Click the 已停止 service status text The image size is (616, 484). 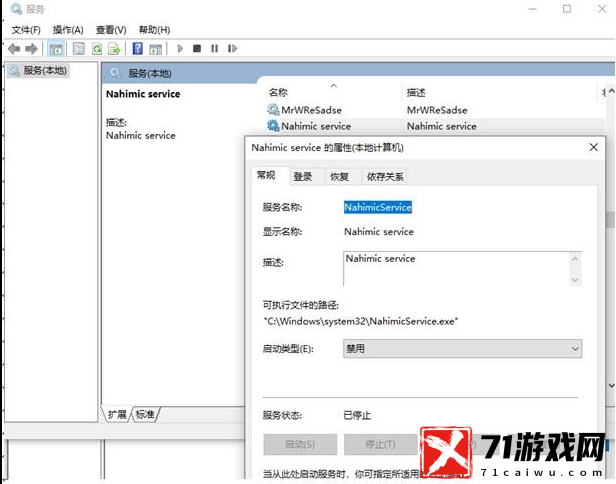(357, 415)
